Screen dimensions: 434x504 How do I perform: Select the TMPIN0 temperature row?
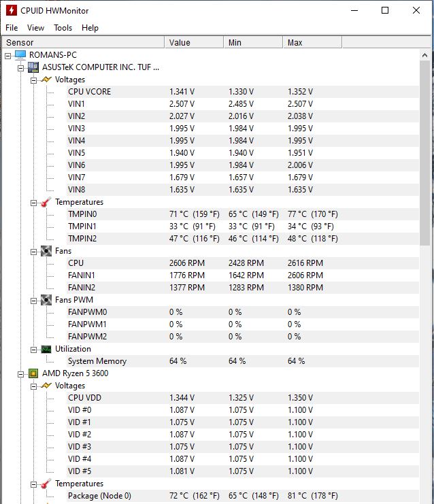tap(243, 214)
